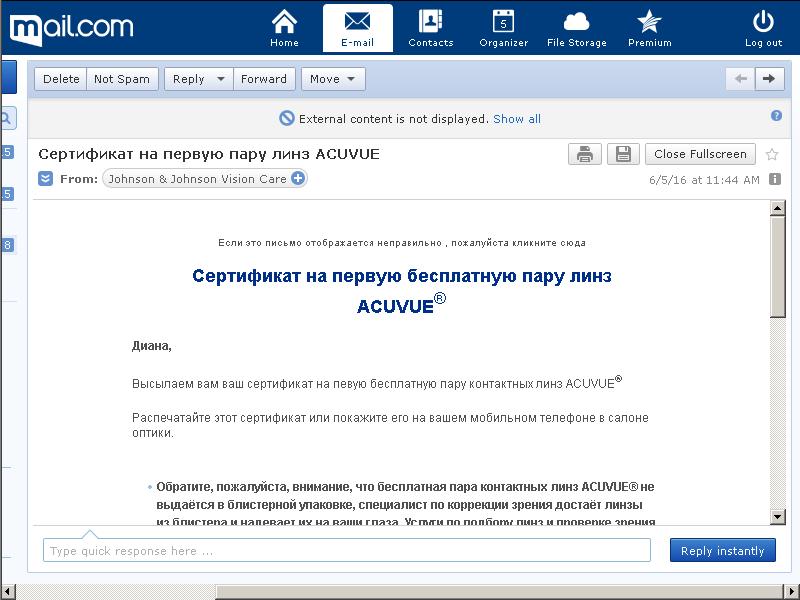
Task: Save the email with floppy disk icon
Action: (x=623, y=154)
